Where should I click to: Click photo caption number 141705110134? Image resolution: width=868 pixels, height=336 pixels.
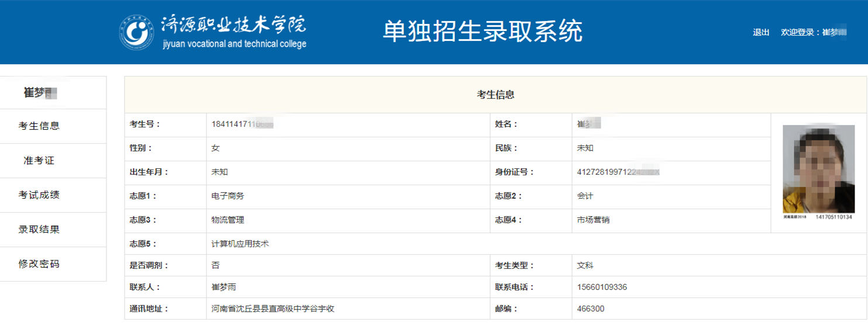point(833,217)
